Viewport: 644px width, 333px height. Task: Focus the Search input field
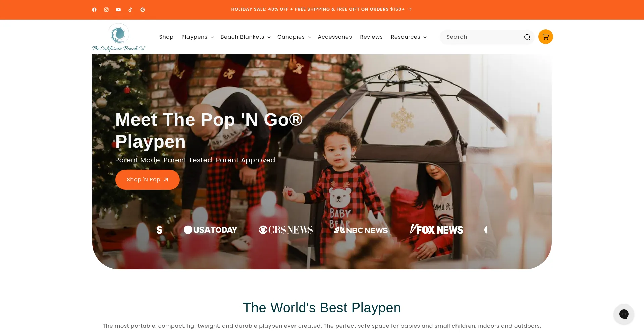(x=483, y=37)
